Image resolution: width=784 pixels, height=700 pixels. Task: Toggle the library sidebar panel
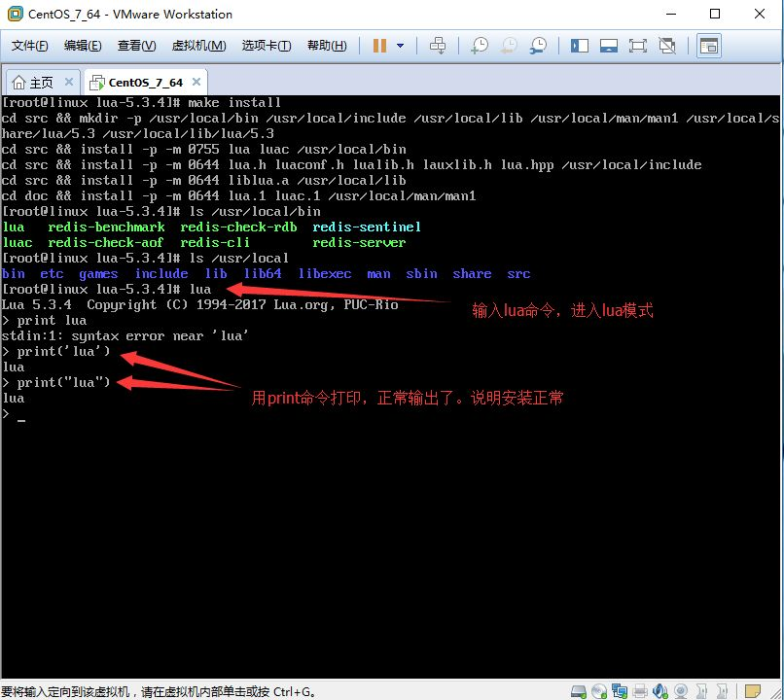click(580, 46)
